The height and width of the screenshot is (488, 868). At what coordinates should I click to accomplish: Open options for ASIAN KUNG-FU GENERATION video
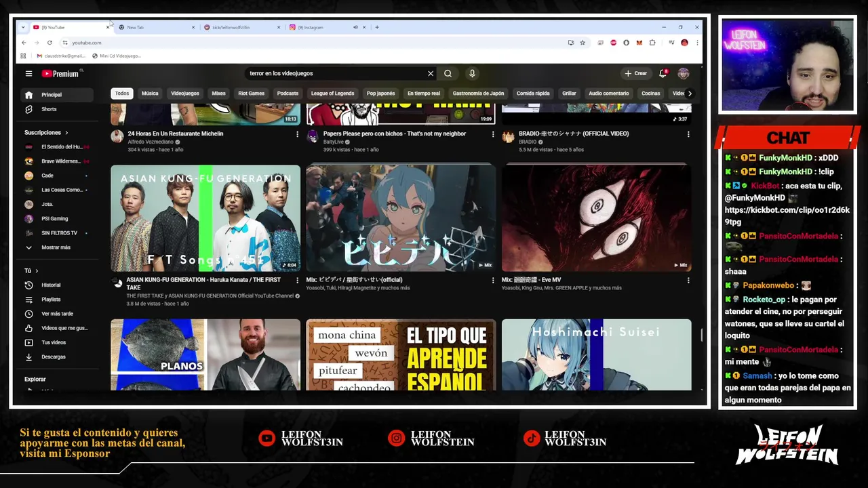(297, 280)
